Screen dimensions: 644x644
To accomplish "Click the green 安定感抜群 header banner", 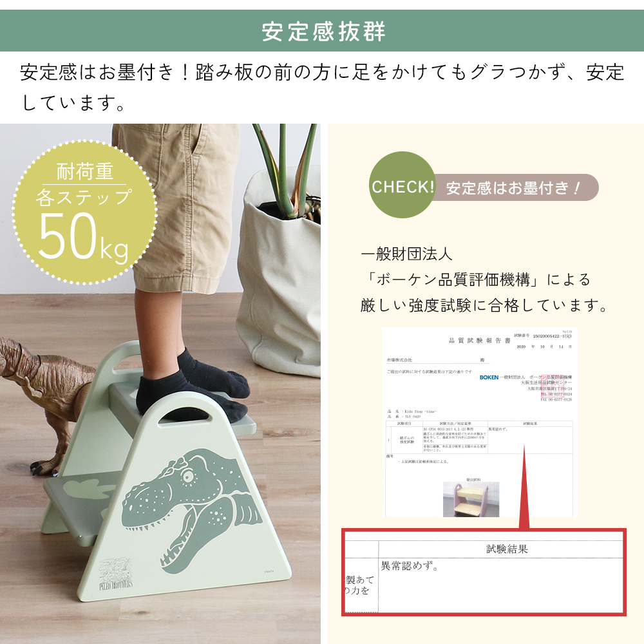I will [x=322, y=31].
